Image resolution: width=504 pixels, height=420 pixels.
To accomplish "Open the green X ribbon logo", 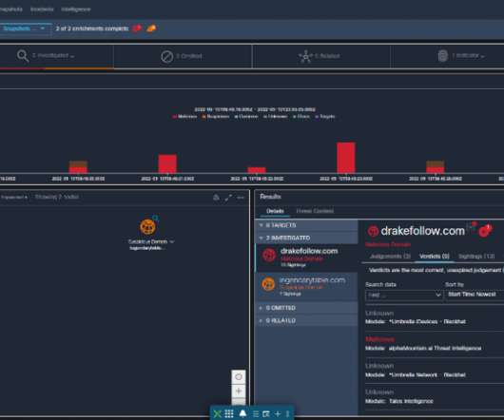I will point(217,413).
